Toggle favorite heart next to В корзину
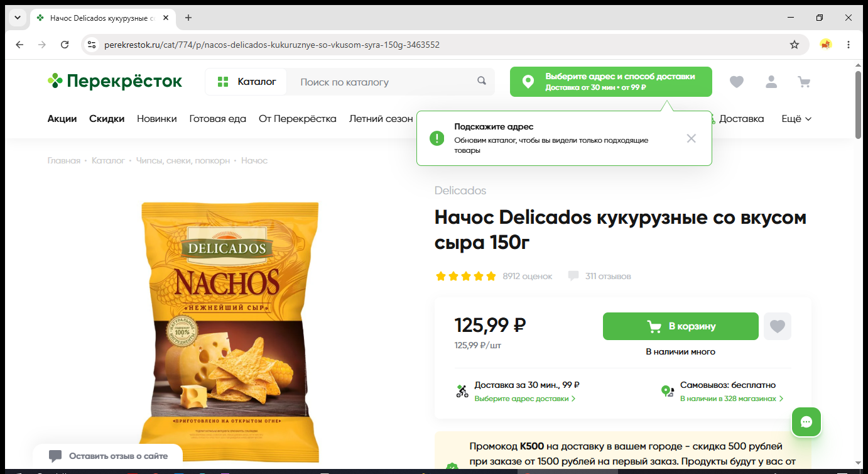 (778, 326)
